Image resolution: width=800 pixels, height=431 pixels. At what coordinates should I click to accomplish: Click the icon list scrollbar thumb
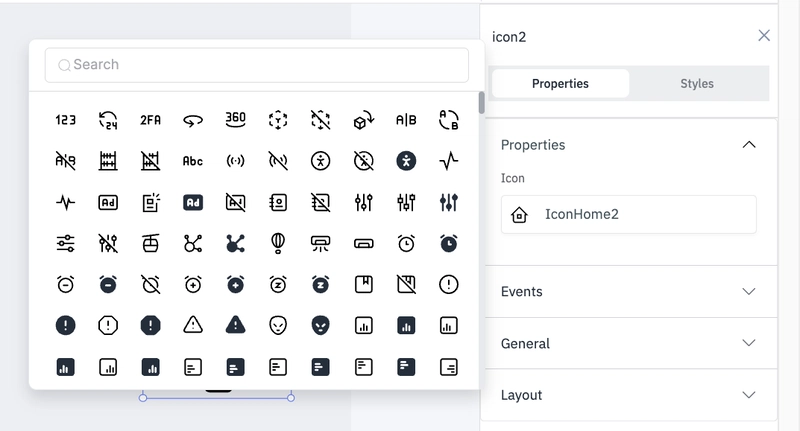pos(481,103)
